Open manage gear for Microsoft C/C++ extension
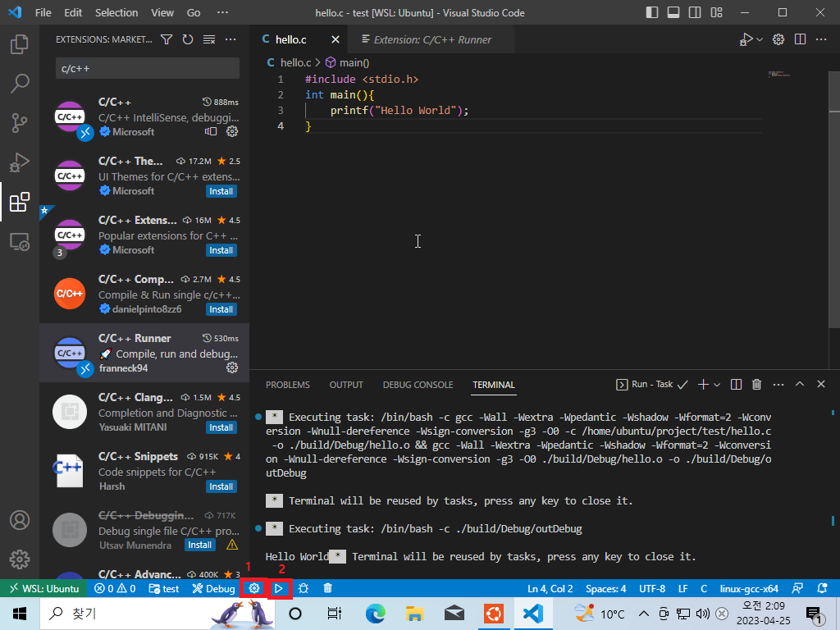Image resolution: width=840 pixels, height=630 pixels. pyautogui.click(x=232, y=131)
